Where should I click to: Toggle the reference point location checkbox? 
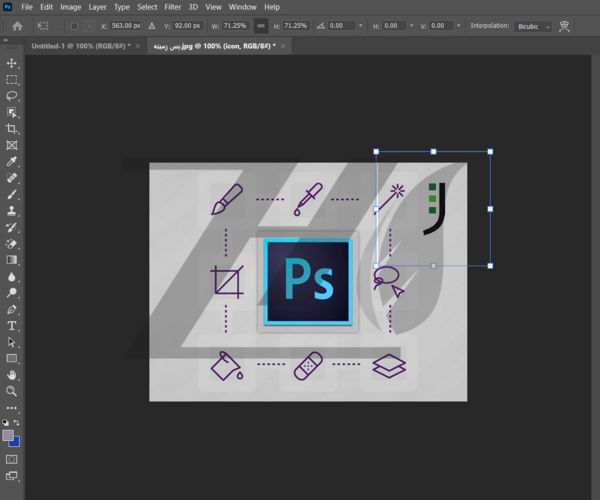tap(74, 26)
